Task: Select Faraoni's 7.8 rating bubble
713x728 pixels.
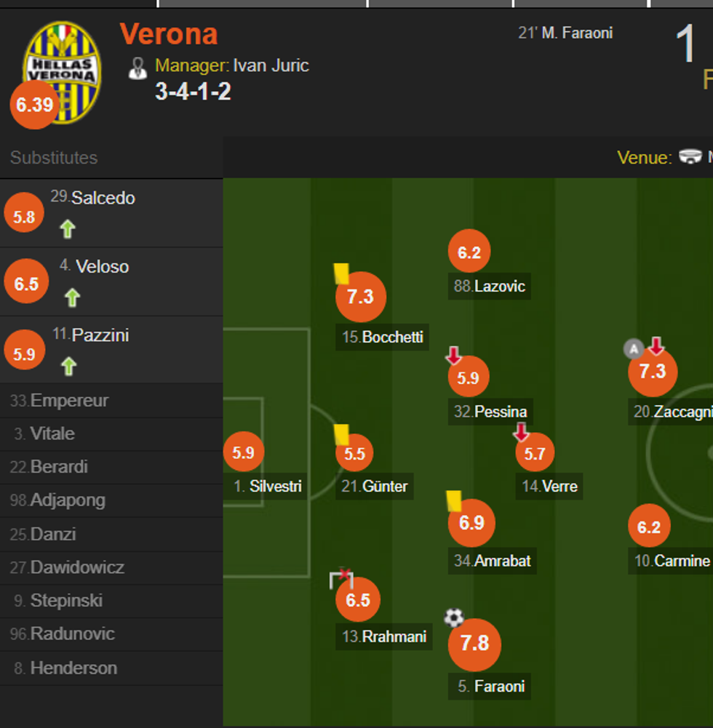Action: tap(474, 644)
